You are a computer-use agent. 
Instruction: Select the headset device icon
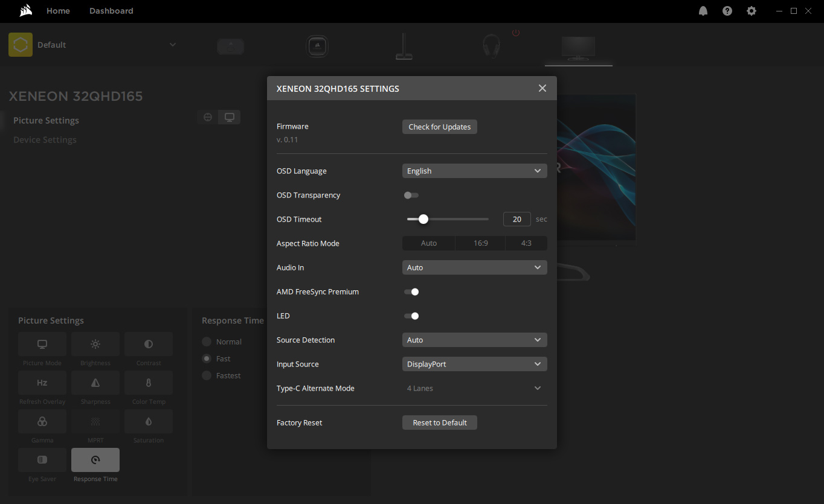[491, 46]
